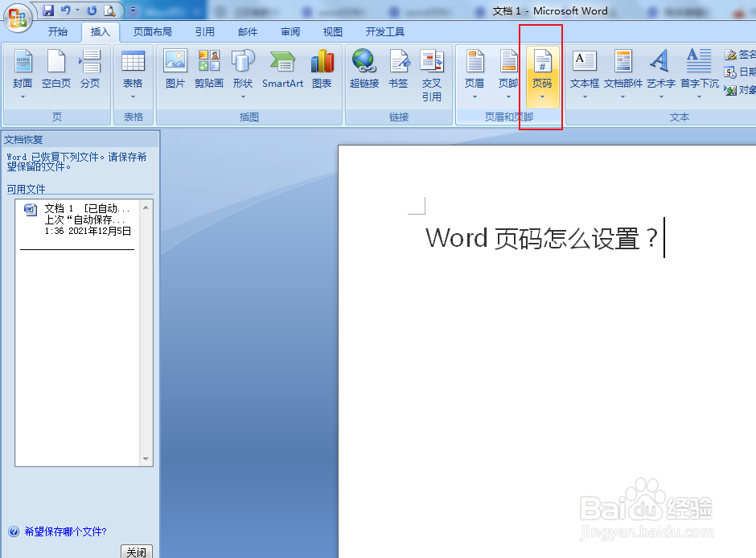The height and width of the screenshot is (558, 756).
Task: Open the 视图 tab
Action: pos(333,32)
